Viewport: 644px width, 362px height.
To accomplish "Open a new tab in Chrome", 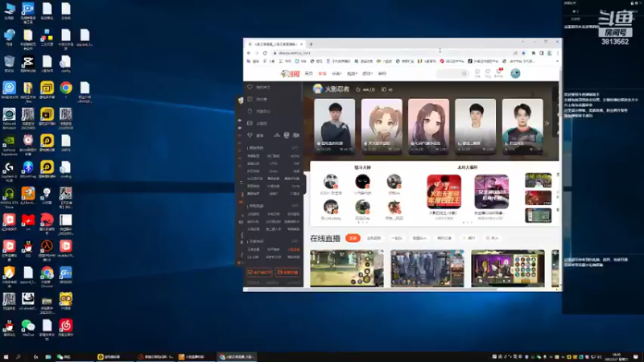I will [311, 44].
